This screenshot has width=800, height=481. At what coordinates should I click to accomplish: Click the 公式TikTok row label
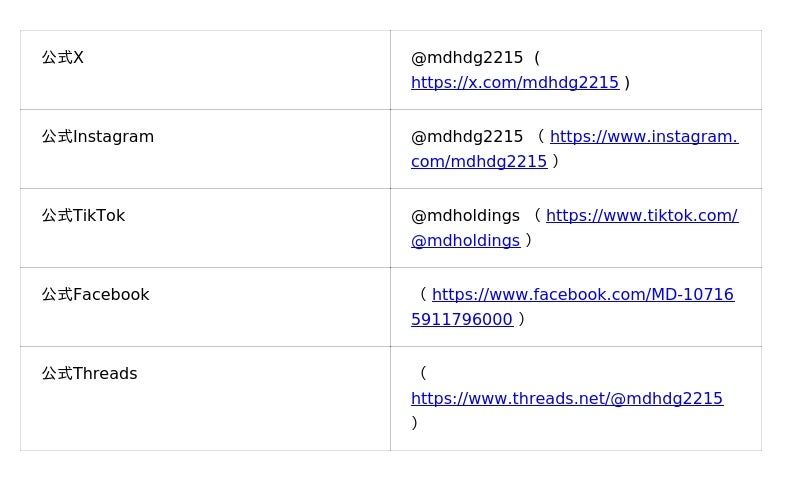click(83, 216)
